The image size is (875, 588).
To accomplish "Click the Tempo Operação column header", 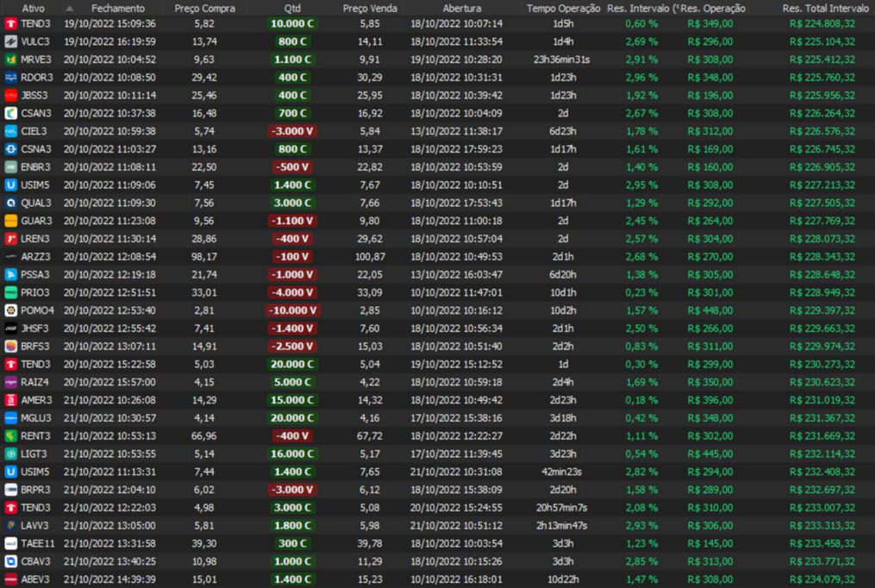I will pos(563,8).
